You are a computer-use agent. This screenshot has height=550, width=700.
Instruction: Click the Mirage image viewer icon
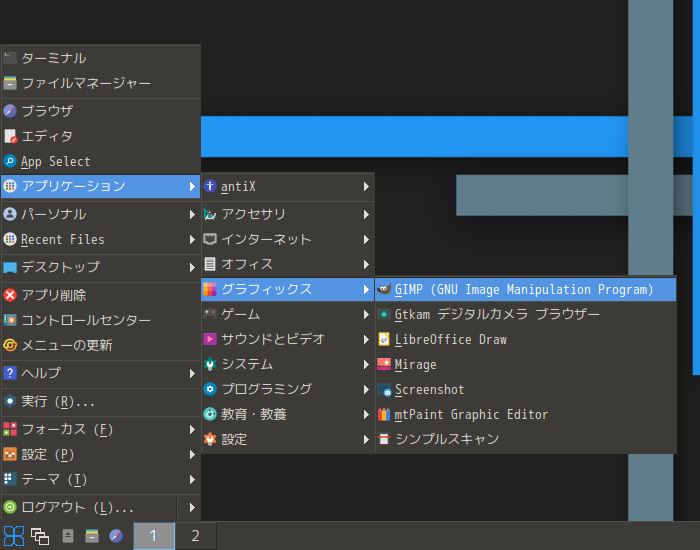tap(384, 364)
